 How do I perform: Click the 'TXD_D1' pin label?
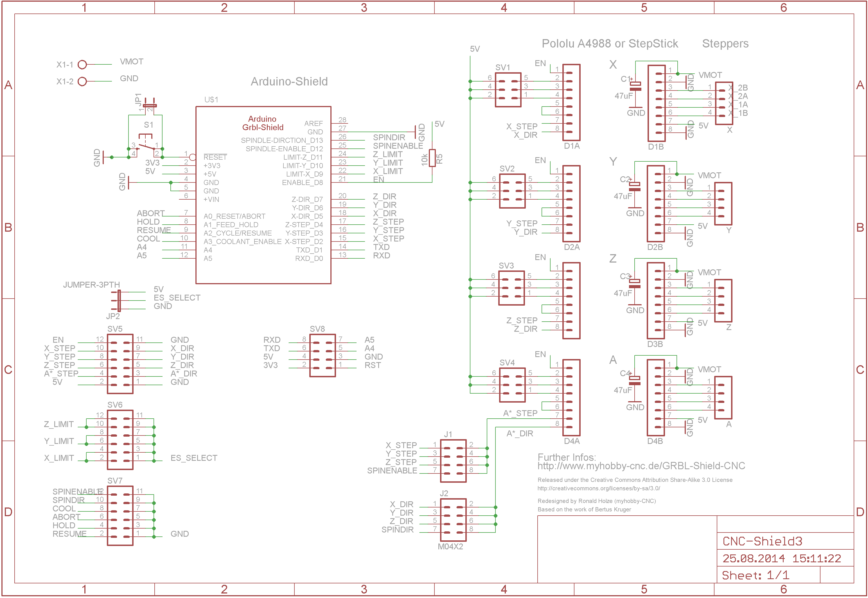[x=309, y=250]
